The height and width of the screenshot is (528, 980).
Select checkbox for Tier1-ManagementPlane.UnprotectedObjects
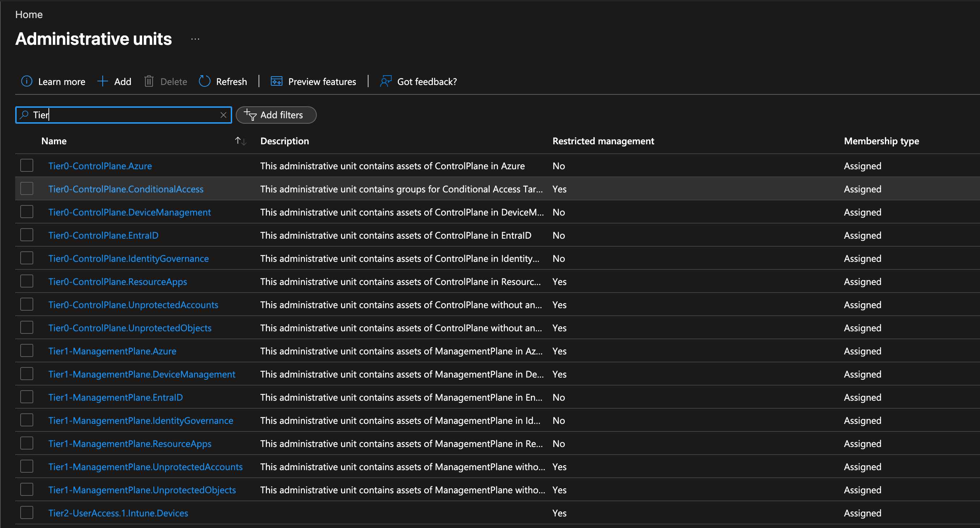[27, 490]
